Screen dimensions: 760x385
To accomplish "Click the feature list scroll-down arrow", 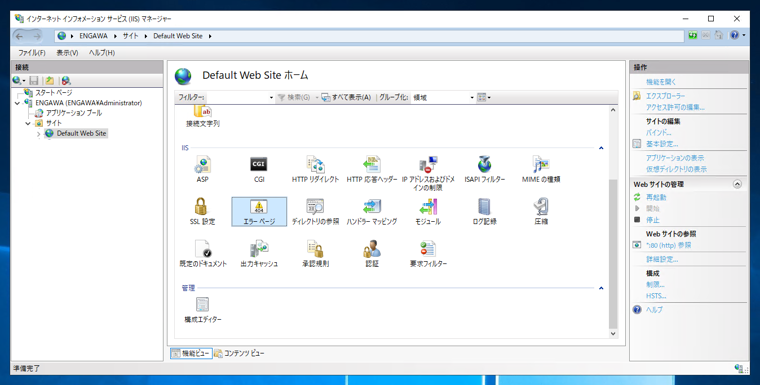I will (x=613, y=333).
